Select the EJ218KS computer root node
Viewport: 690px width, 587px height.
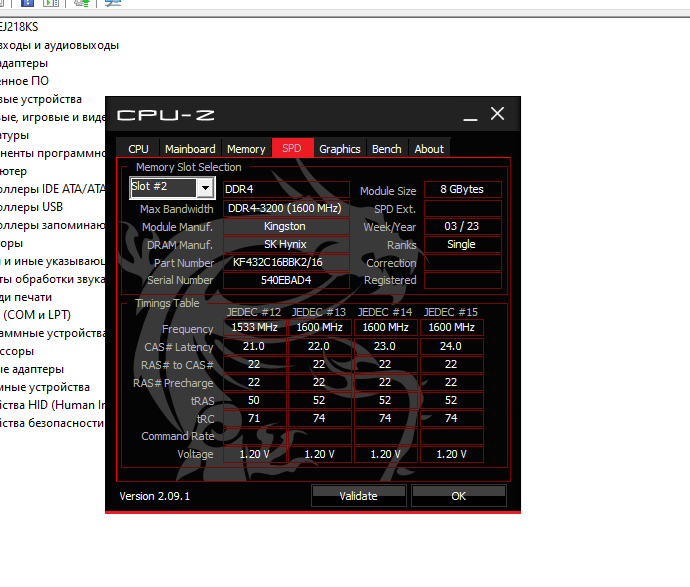pos(19,27)
